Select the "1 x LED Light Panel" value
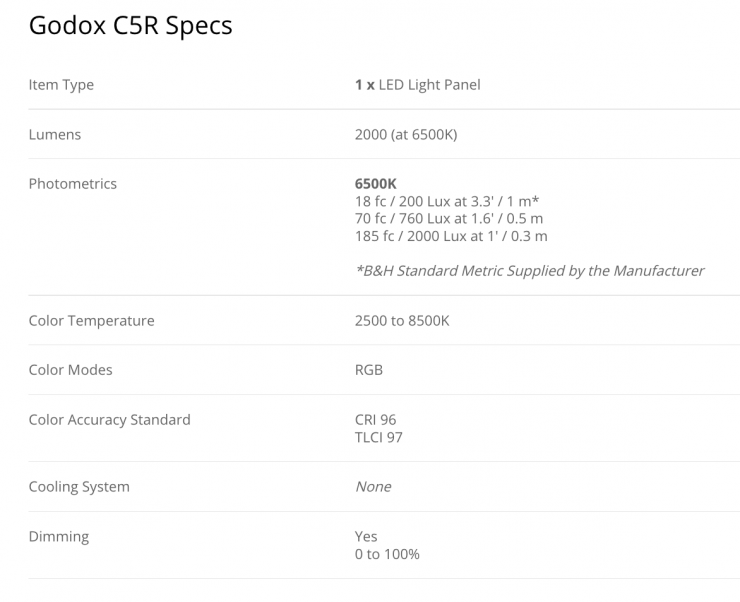740x602 pixels. (x=417, y=85)
